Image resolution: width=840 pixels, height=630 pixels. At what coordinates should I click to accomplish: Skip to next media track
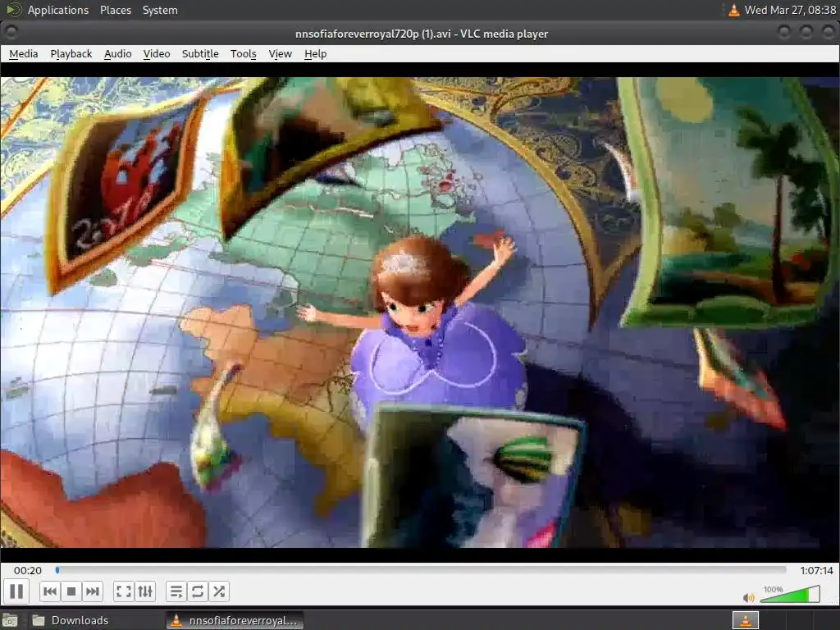click(92, 591)
